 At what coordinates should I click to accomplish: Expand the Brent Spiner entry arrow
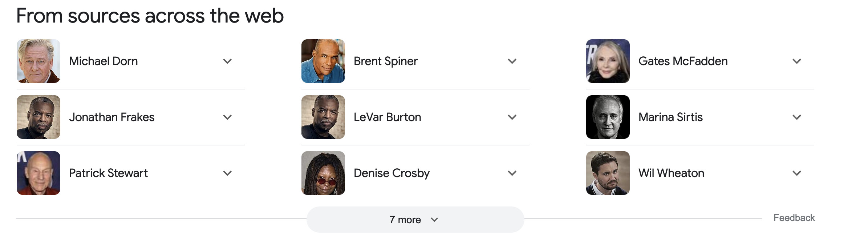point(512,61)
